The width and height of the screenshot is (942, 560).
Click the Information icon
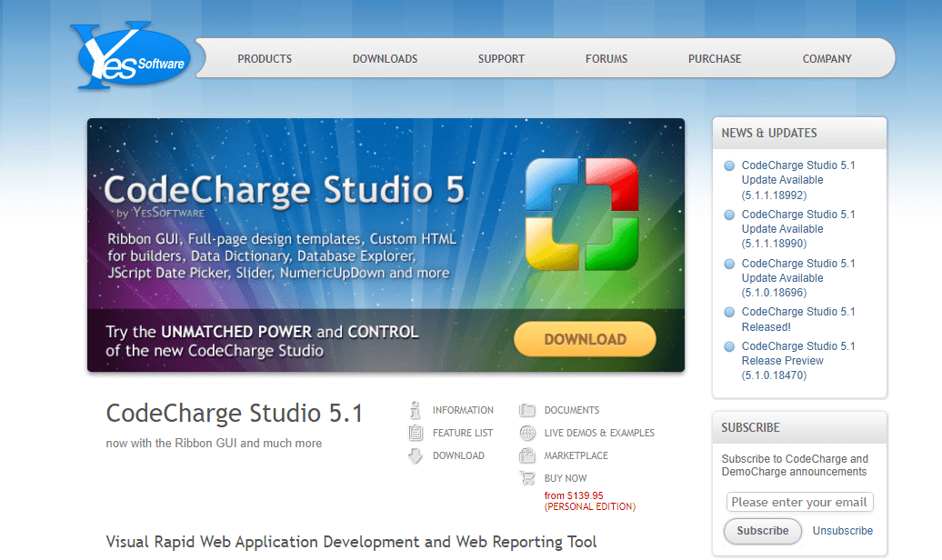click(416, 410)
